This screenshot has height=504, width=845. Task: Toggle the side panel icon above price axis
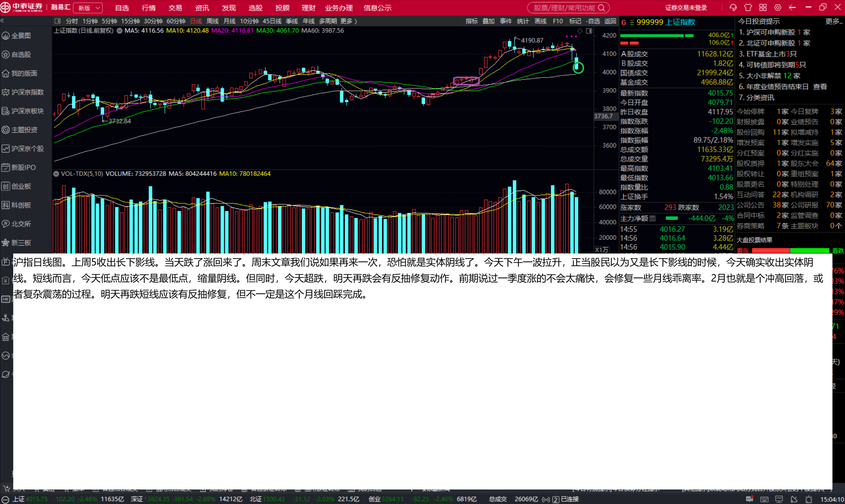coord(589,31)
